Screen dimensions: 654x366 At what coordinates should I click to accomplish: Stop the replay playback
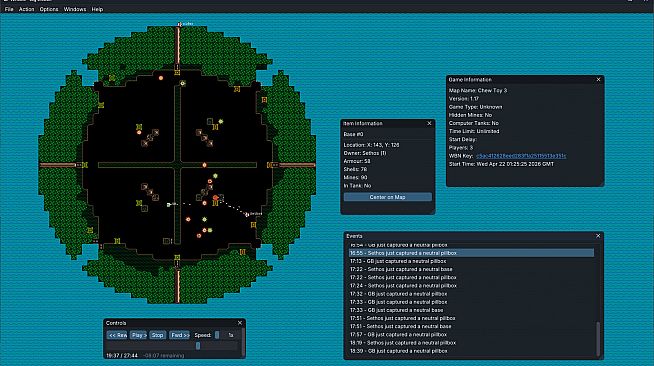[x=157, y=335]
